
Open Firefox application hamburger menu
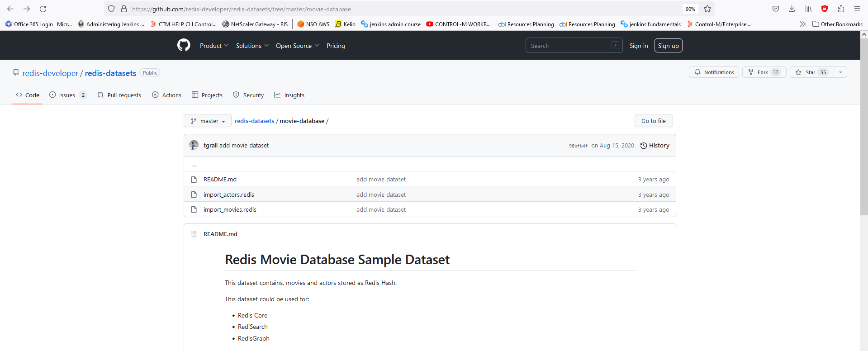pos(857,9)
